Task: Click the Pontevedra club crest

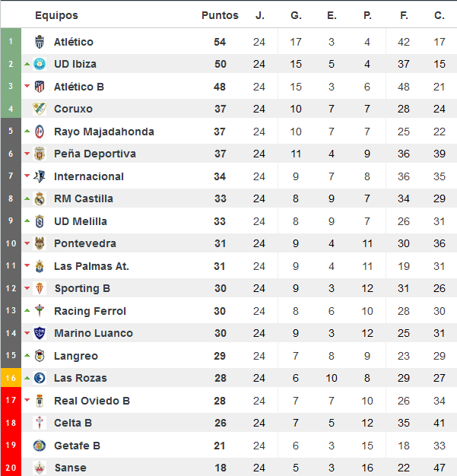Action: tap(40, 243)
